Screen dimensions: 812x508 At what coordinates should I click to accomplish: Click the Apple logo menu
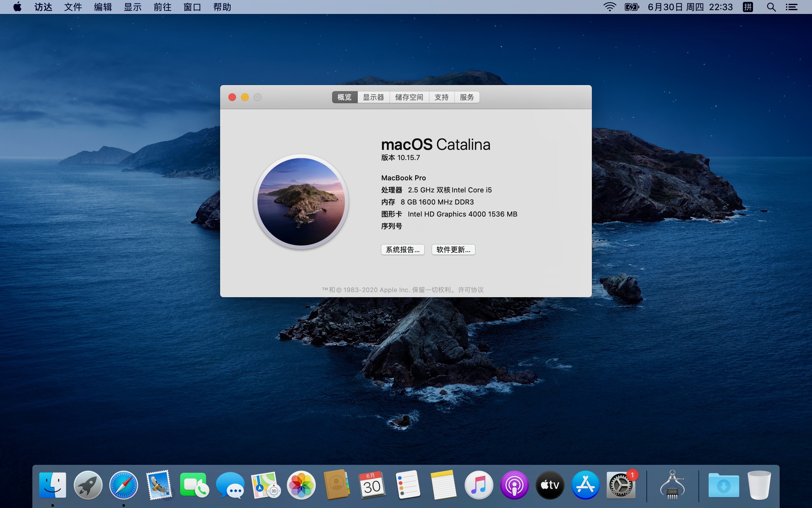pos(17,7)
